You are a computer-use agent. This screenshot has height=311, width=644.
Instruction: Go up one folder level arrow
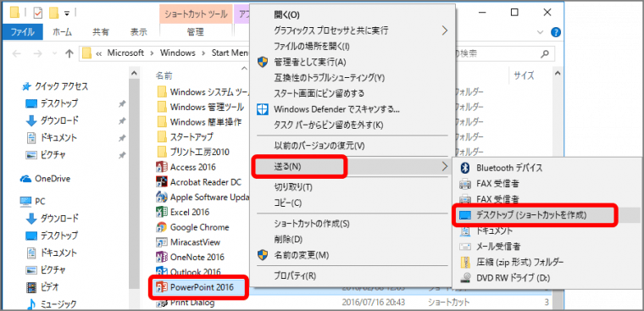click(x=69, y=53)
